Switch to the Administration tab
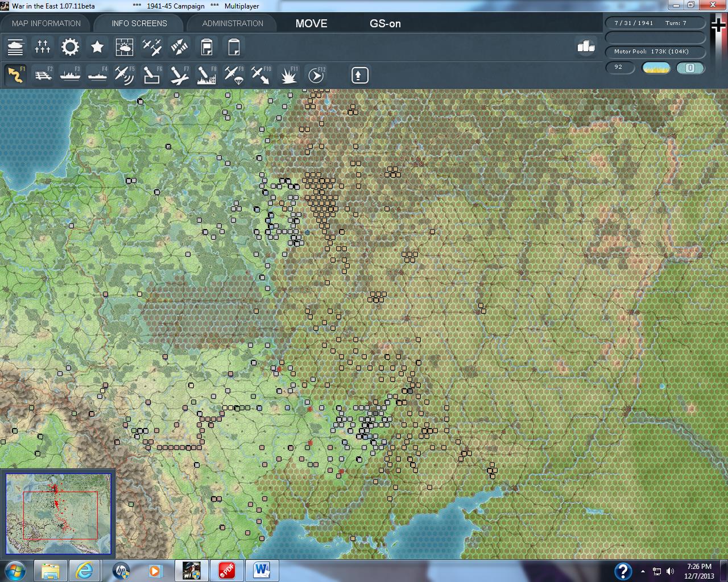This screenshot has width=728, height=582. click(x=233, y=23)
